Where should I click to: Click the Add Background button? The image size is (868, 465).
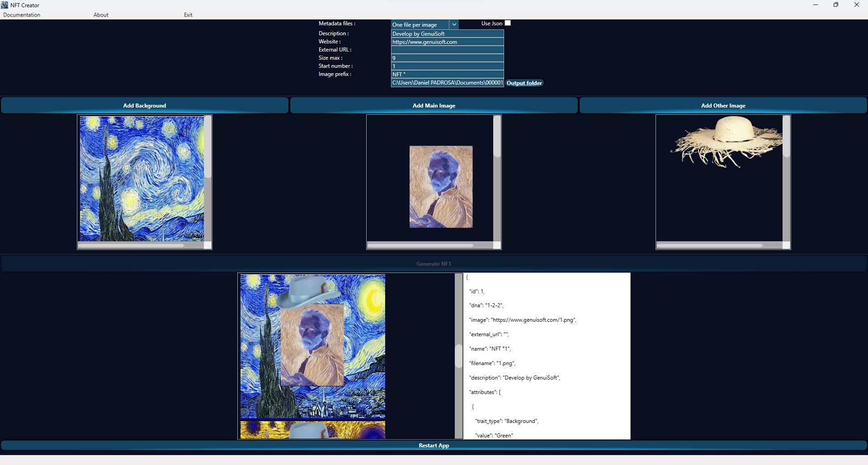tap(145, 105)
